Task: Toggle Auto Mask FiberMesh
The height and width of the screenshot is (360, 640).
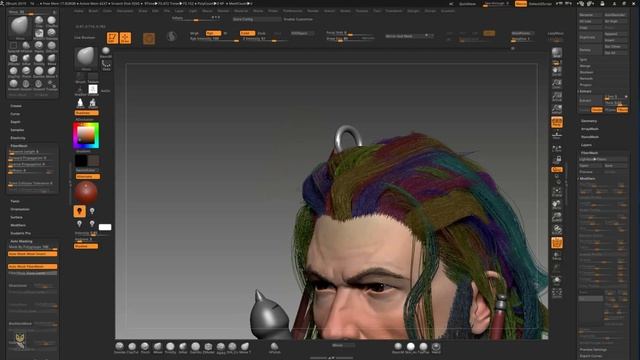Action: (x=33, y=267)
